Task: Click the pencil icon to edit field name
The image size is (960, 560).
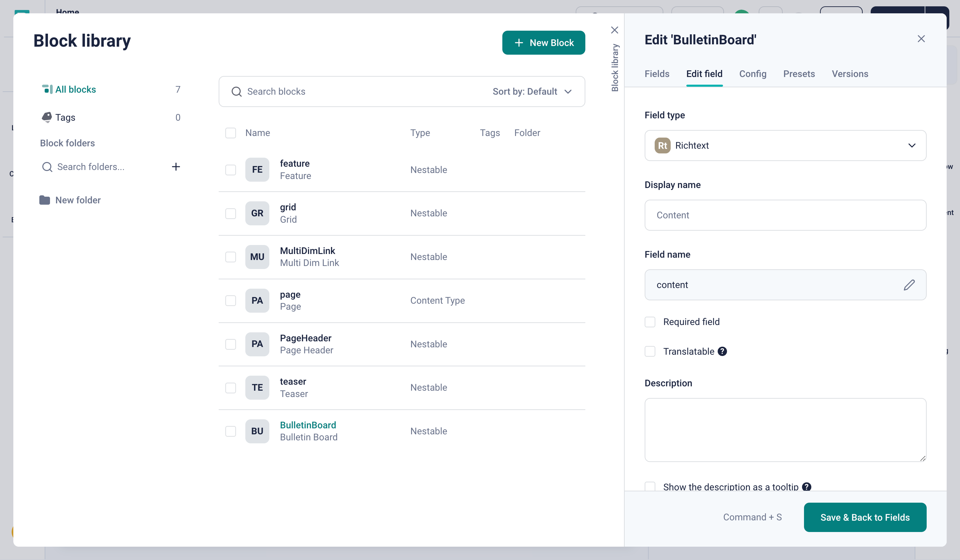Action: 909,285
